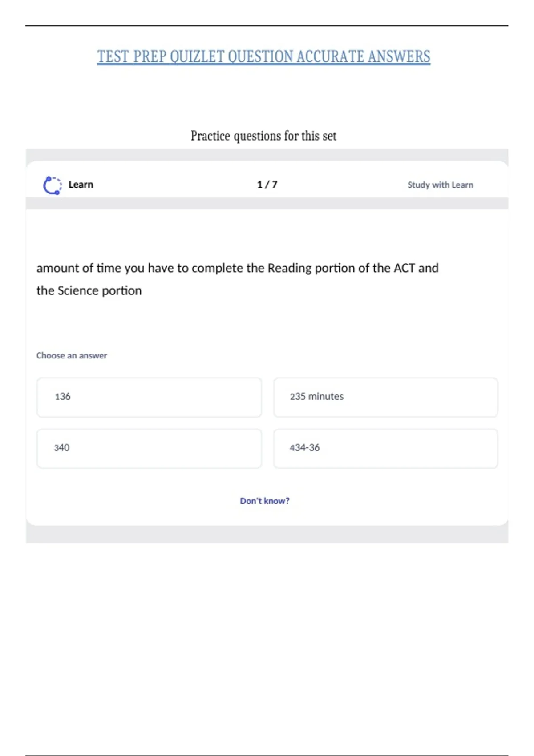Click the word ACT in the question

pyautogui.click(x=404, y=268)
